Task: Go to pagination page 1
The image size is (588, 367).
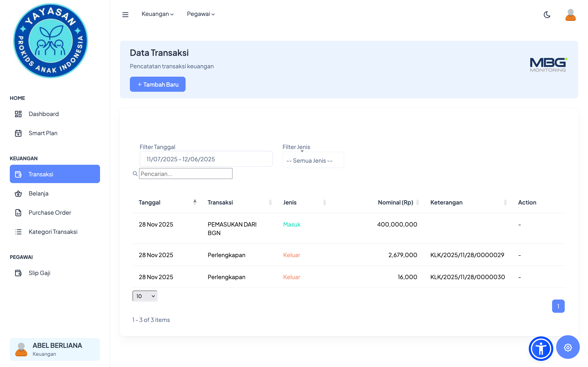Action: tap(558, 306)
